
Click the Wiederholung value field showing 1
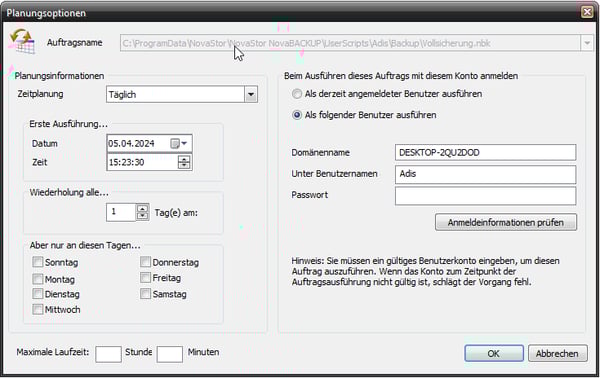click(121, 212)
